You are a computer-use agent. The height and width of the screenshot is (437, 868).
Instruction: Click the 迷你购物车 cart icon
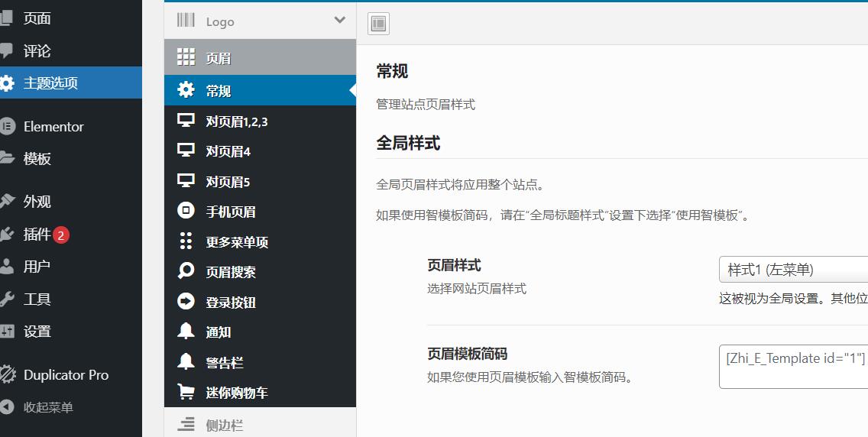tap(186, 391)
